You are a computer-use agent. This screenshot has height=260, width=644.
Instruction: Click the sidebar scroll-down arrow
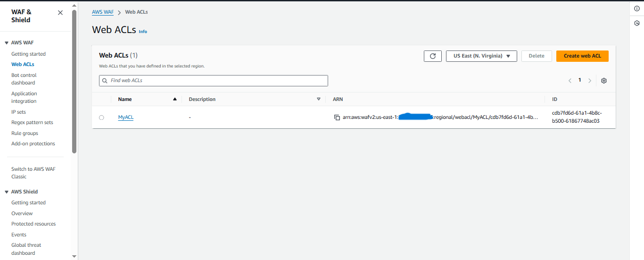click(x=74, y=256)
